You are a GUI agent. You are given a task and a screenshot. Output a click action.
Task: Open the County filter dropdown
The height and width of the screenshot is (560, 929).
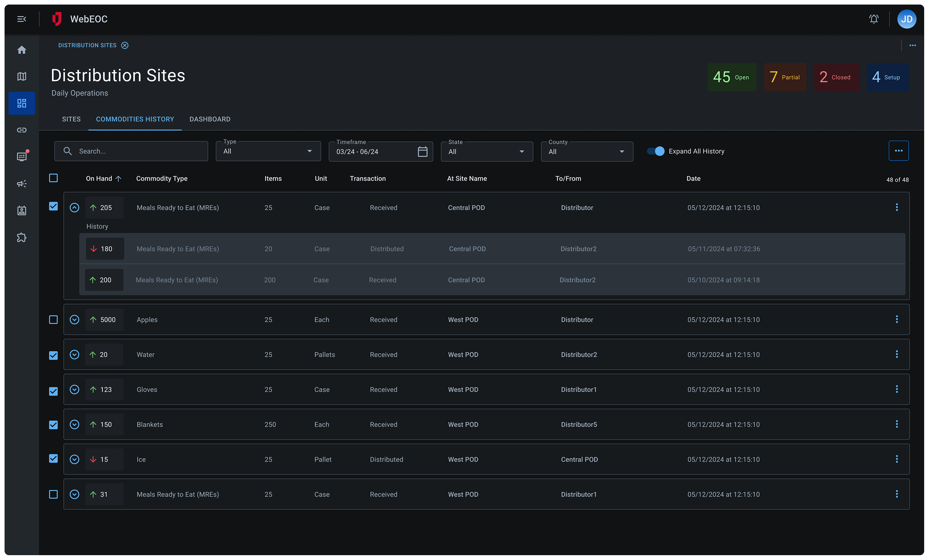pyautogui.click(x=587, y=151)
